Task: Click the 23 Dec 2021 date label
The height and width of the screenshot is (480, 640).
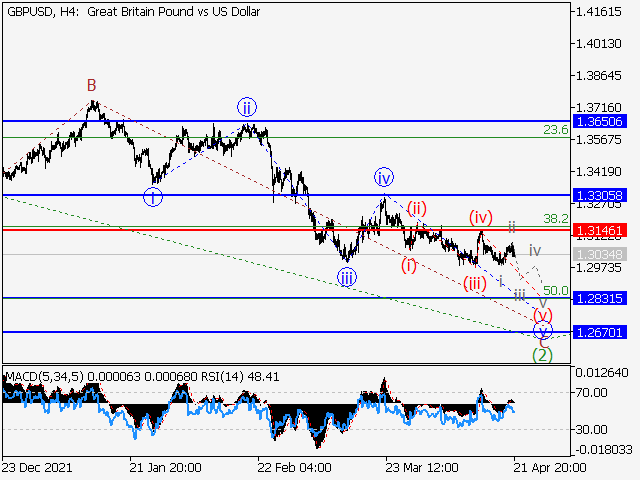Action: click(x=37, y=467)
